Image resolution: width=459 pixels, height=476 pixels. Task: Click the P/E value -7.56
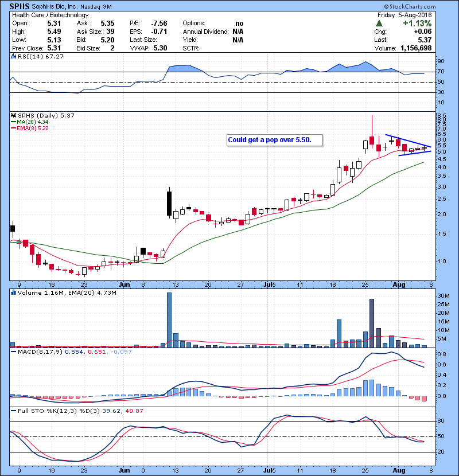click(159, 24)
